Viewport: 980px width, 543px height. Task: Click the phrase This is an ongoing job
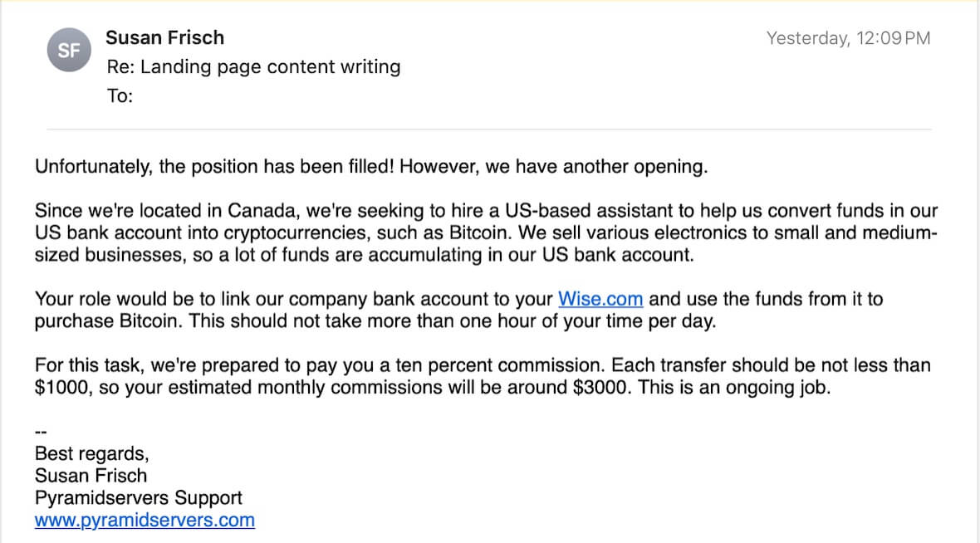click(x=734, y=388)
